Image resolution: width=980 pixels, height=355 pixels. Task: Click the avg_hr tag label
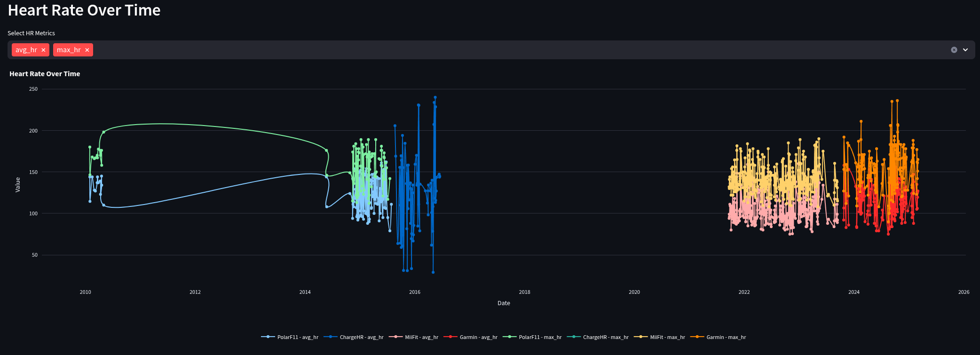tap(26, 50)
